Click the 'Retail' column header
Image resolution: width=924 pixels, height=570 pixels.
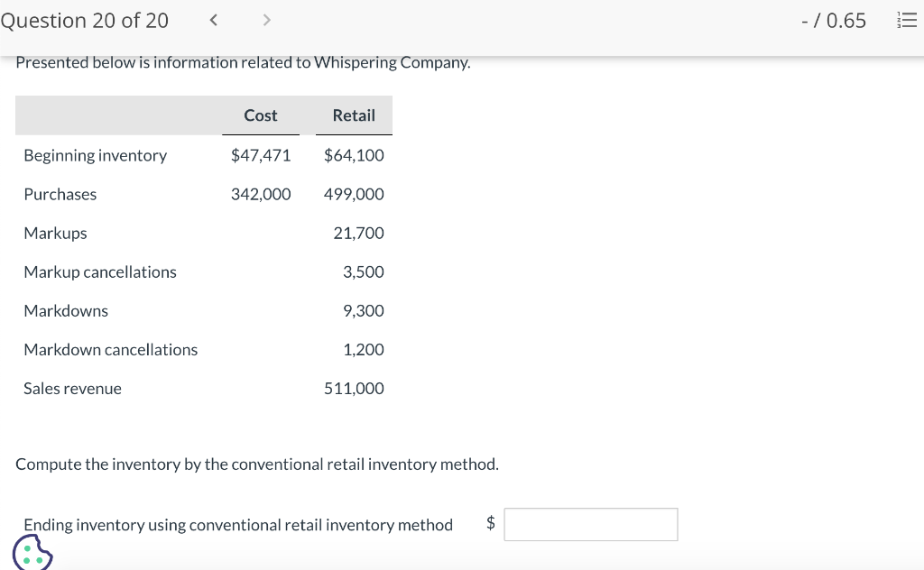click(x=354, y=115)
